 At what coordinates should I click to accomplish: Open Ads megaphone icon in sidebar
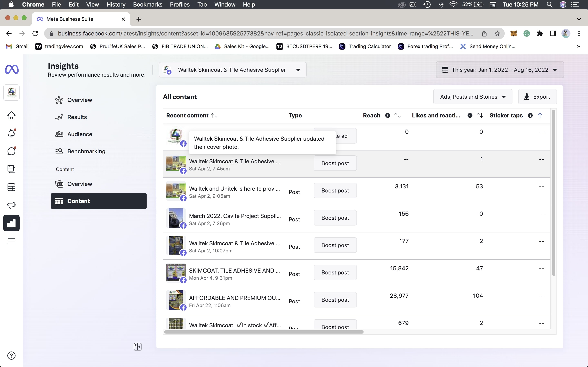pyautogui.click(x=11, y=205)
